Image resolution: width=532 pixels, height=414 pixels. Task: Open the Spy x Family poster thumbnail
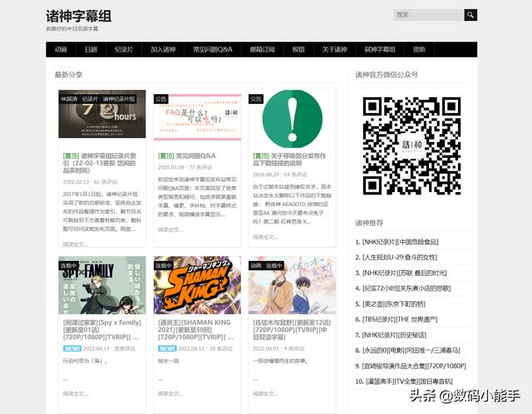[101, 285]
